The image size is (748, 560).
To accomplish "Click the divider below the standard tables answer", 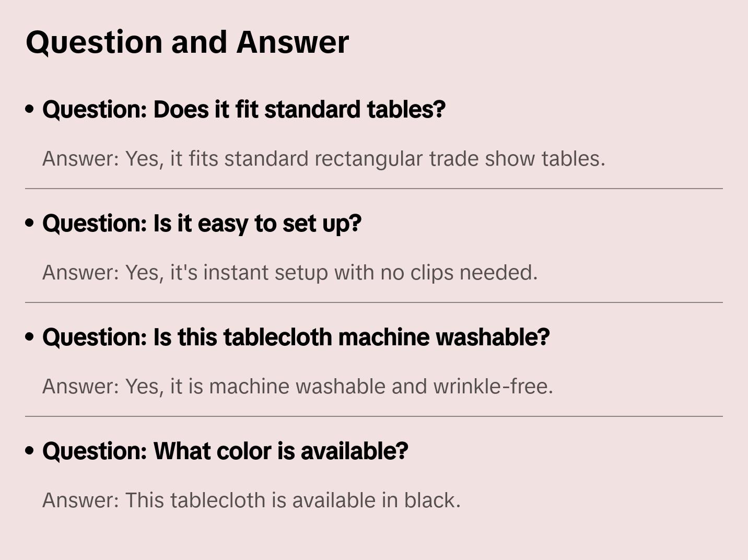I will tap(374, 189).
